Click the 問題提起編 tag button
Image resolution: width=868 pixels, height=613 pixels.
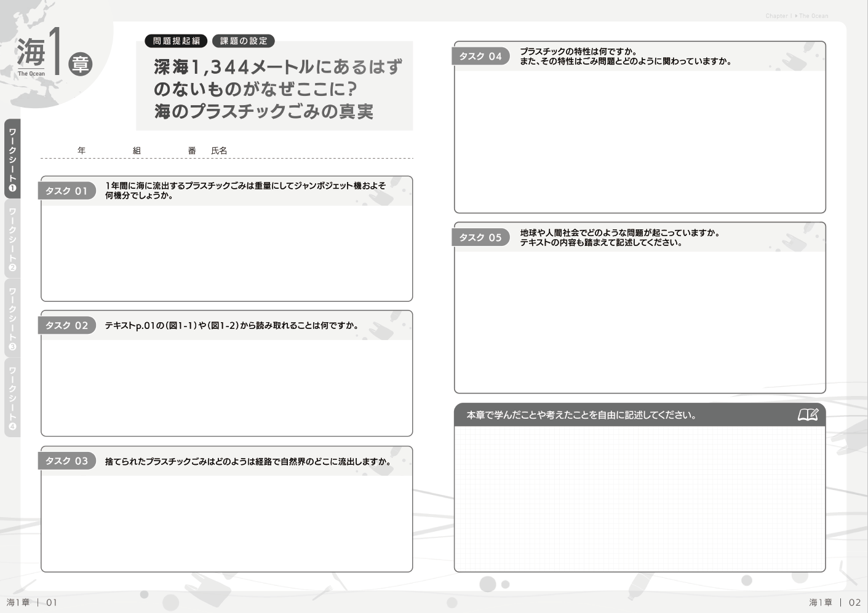coord(176,41)
